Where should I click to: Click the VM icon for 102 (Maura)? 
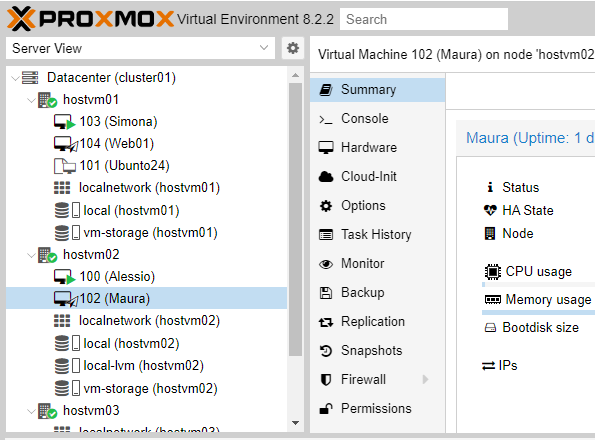pyautogui.click(x=65, y=299)
